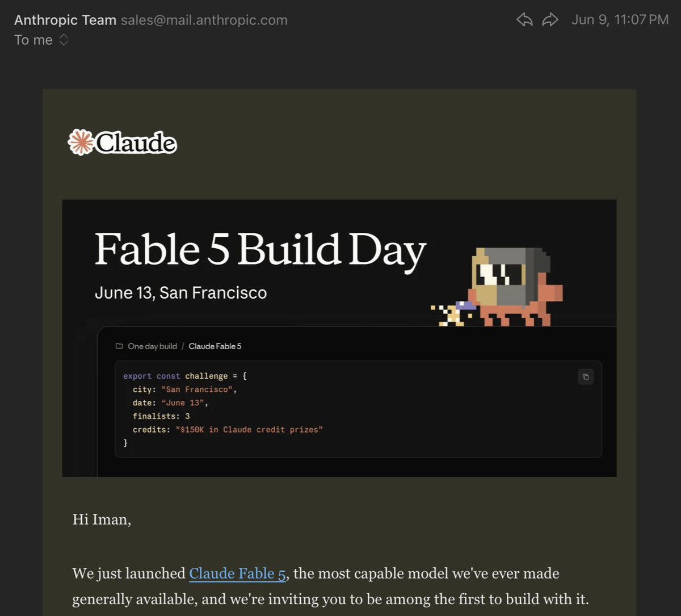Click the 'Claude Fable 5' breadcrumb item
The height and width of the screenshot is (616, 681).
215,346
